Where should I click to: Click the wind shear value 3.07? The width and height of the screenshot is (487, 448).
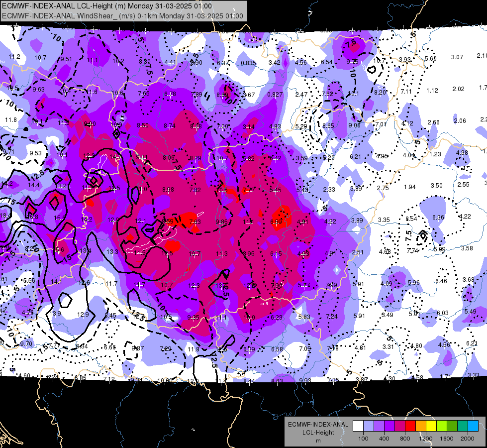click(457, 57)
